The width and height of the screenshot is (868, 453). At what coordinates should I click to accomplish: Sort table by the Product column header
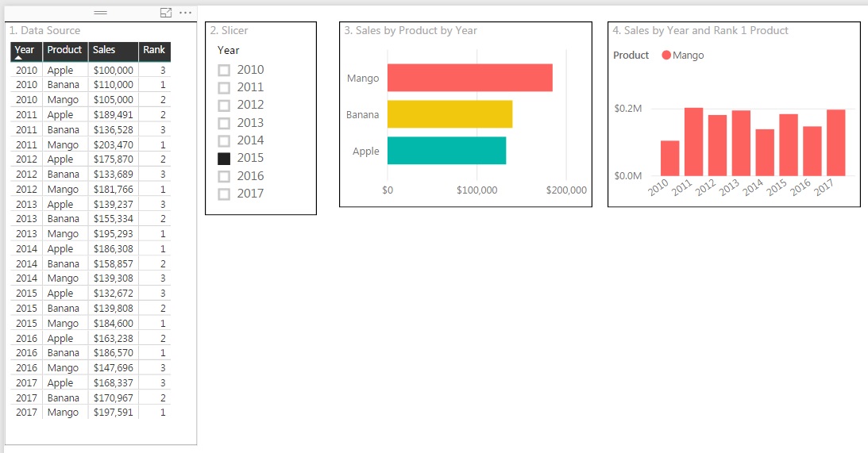click(x=64, y=50)
